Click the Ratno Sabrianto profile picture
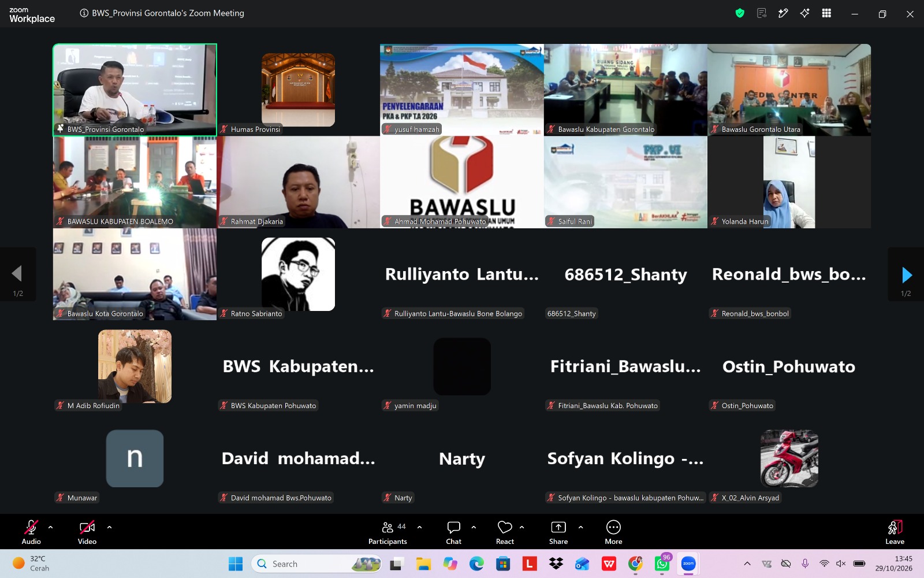Screen dimensions: 924x578 pos(299,274)
